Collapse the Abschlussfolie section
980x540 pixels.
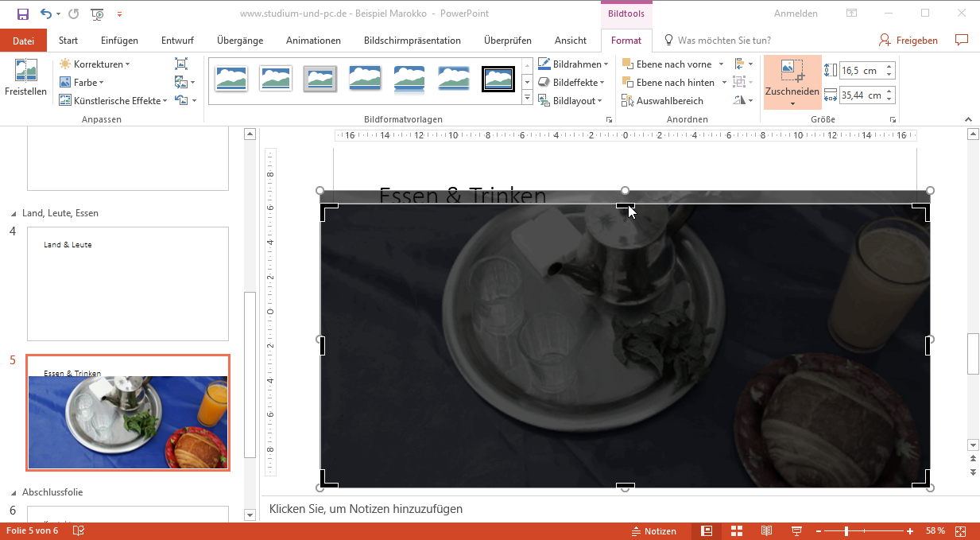point(13,492)
